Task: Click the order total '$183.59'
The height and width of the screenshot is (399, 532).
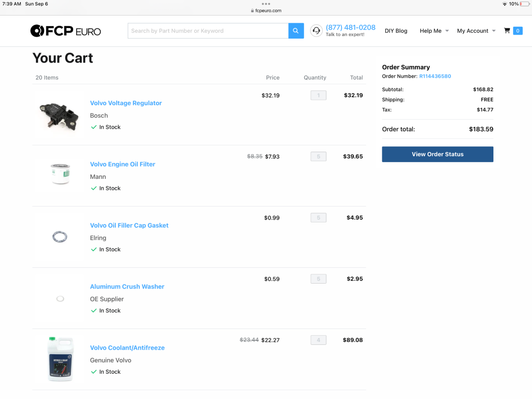Action: tap(481, 130)
